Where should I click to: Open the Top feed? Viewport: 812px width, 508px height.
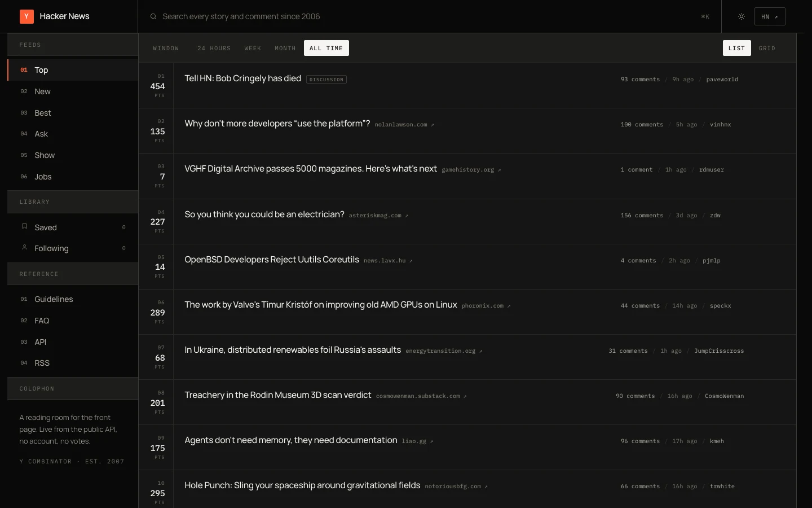(x=73, y=70)
